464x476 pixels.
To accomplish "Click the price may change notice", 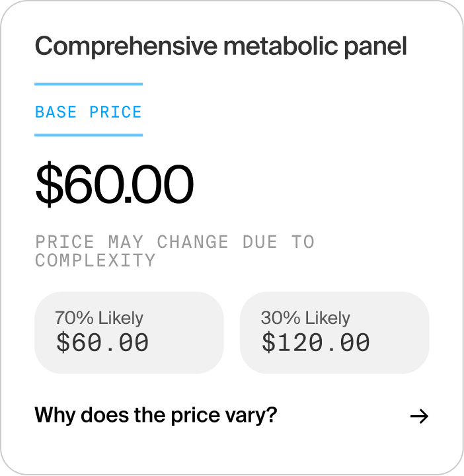I will (174, 251).
